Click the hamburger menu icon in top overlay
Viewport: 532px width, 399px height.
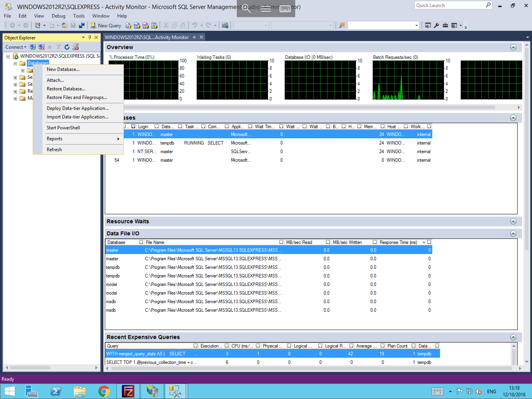(266, 9)
